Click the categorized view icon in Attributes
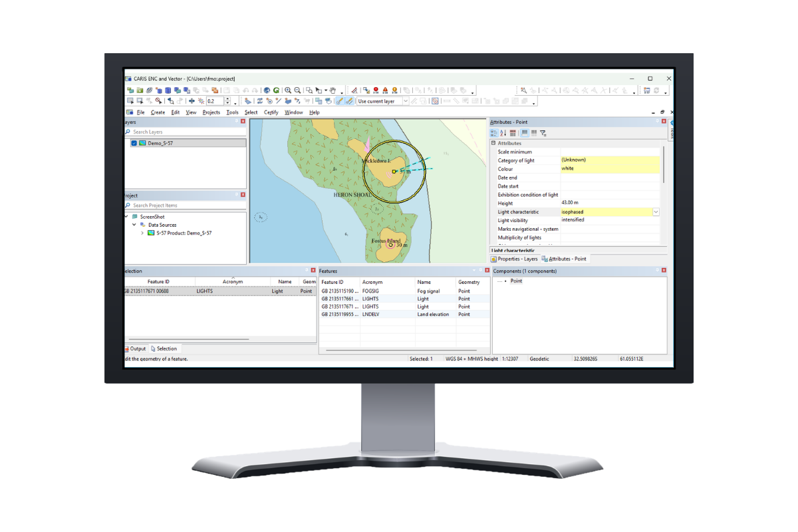This screenshot has width=798, height=532. click(494, 133)
